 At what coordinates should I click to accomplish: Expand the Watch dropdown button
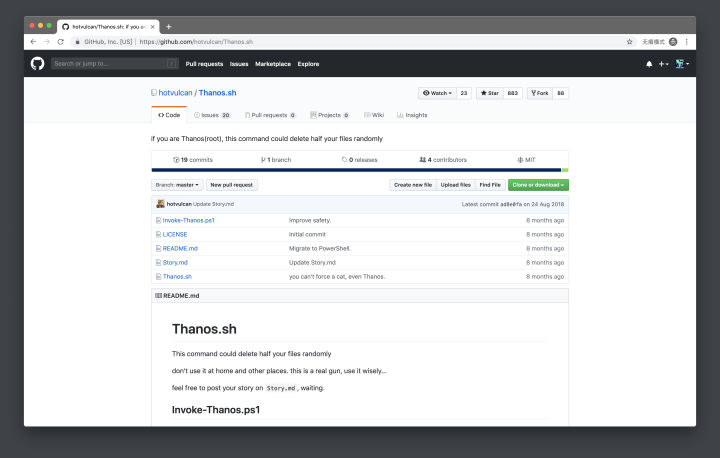click(x=438, y=93)
